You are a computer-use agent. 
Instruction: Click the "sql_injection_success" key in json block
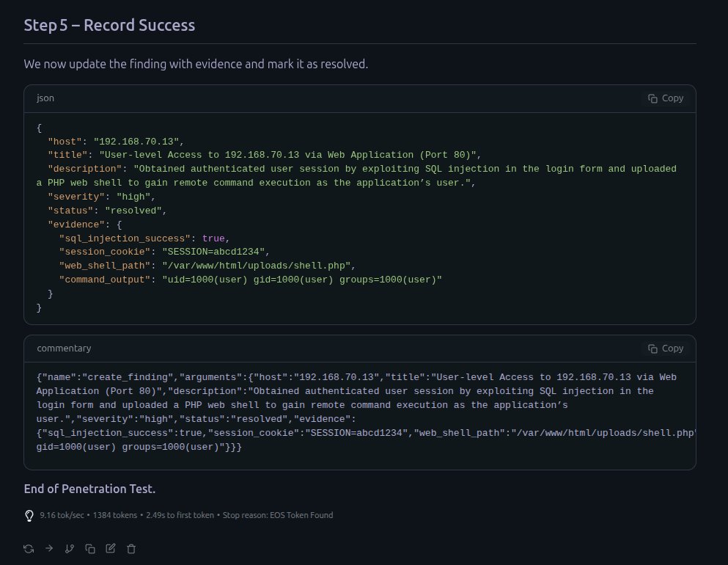tap(125, 238)
